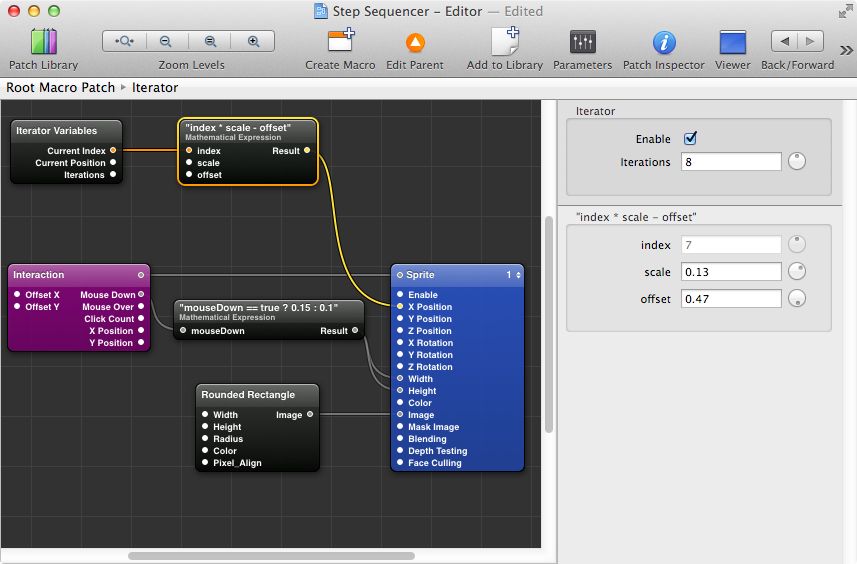Expand the toolbar overflow chevron
The image size is (857, 564).
click(x=846, y=50)
